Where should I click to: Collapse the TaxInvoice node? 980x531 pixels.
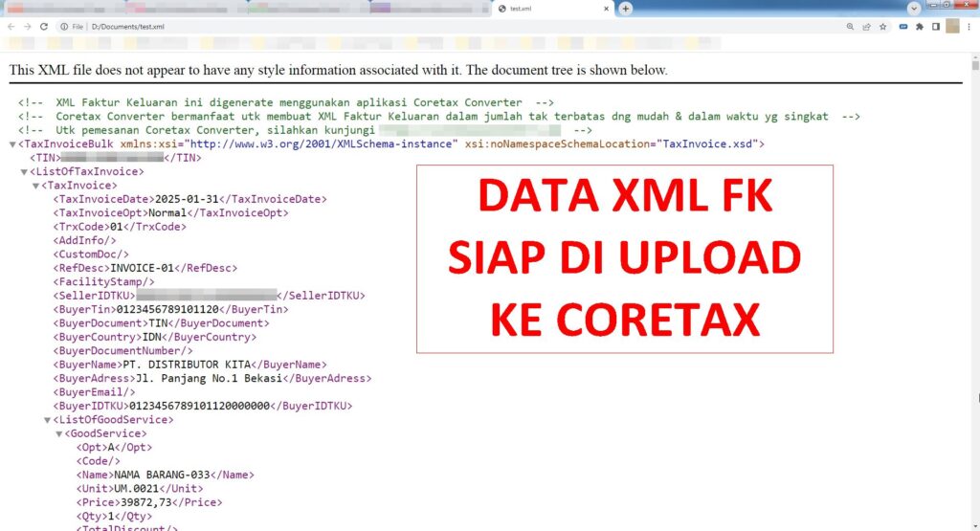pyautogui.click(x=35, y=186)
